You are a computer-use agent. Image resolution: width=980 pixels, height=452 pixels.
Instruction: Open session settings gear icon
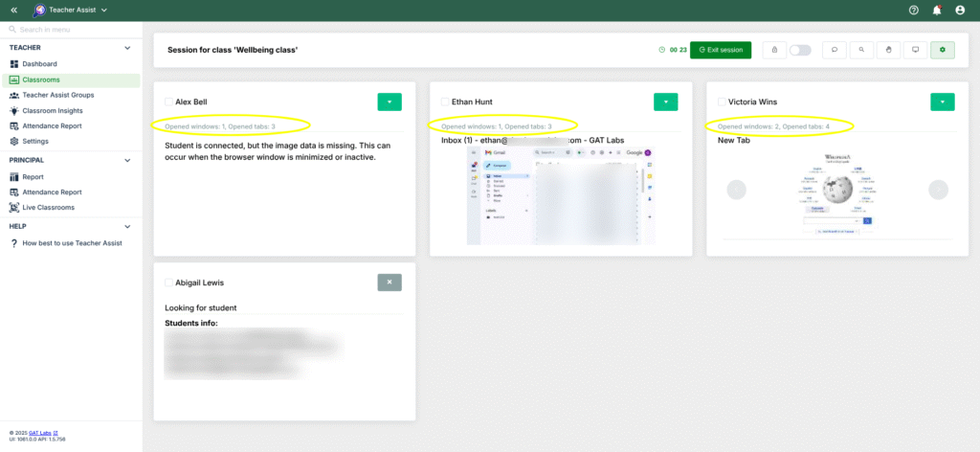coord(943,50)
